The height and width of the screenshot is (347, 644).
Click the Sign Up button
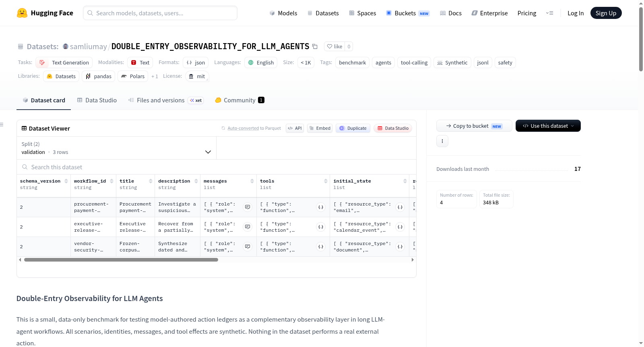tap(606, 13)
